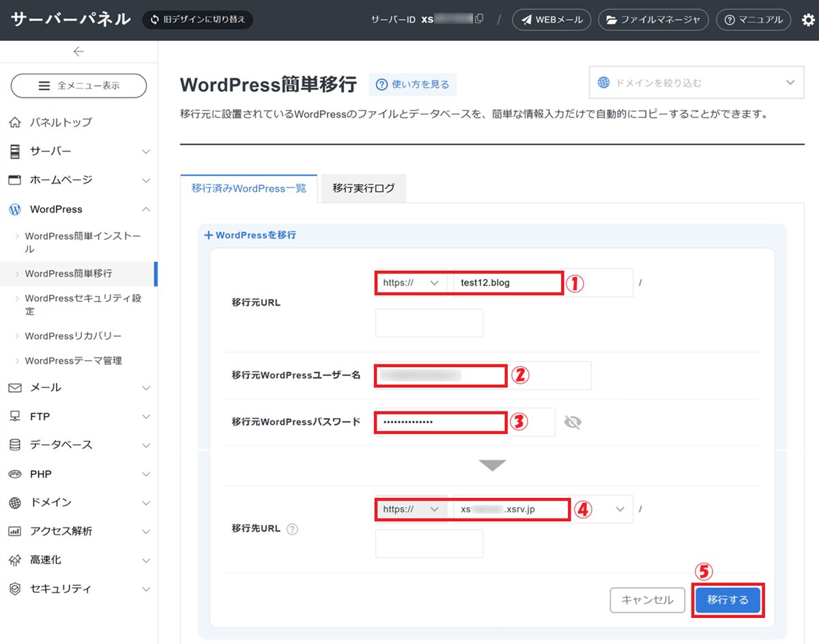
Task: Open the ドメインを絞り込む domain filter dropdown
Action: click(x=696, y=83)
